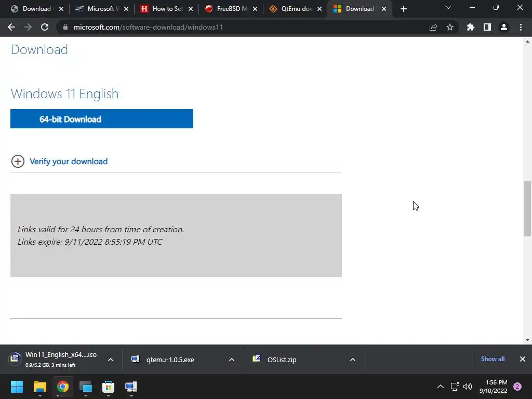Open the Chrome profile icon
The width and height of the screenshot is (532, 399).
coord(504,27)
